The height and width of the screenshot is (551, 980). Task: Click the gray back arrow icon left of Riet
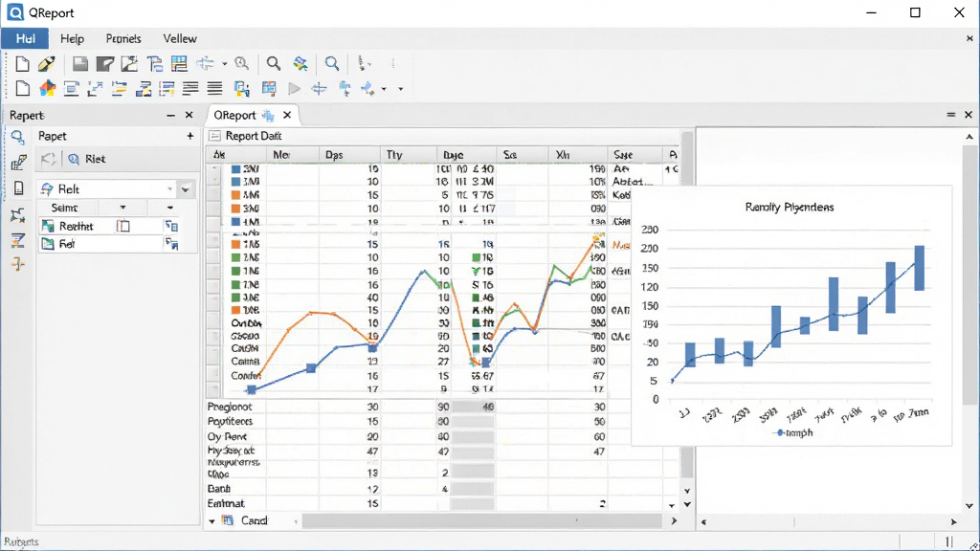pyautogui.click(x=48, y=160)
